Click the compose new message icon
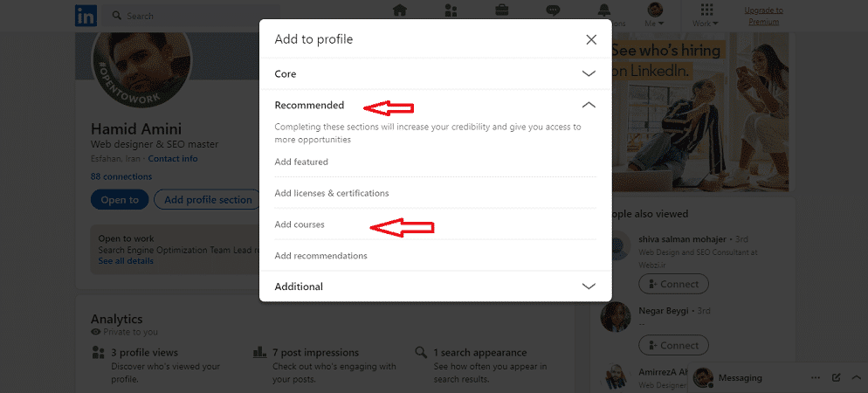Image resolution: width=868 pixels, height=393 pixels. [x=836, y=377]
